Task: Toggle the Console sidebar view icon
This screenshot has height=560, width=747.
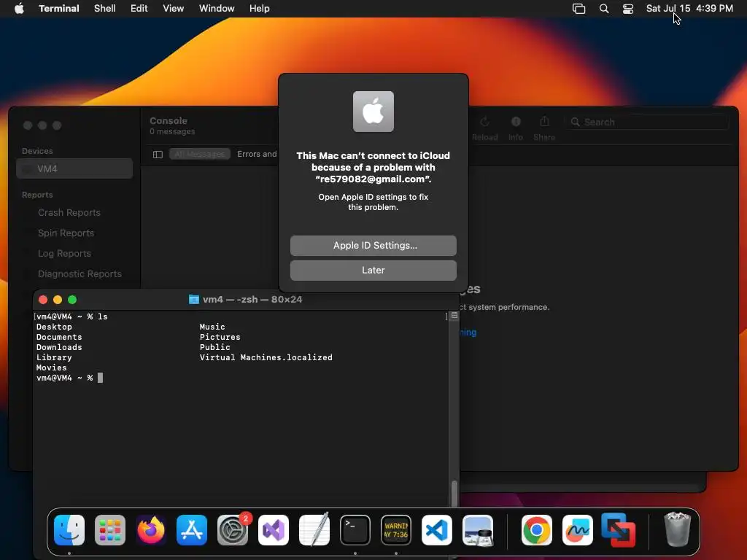Action: pos(158,155)
